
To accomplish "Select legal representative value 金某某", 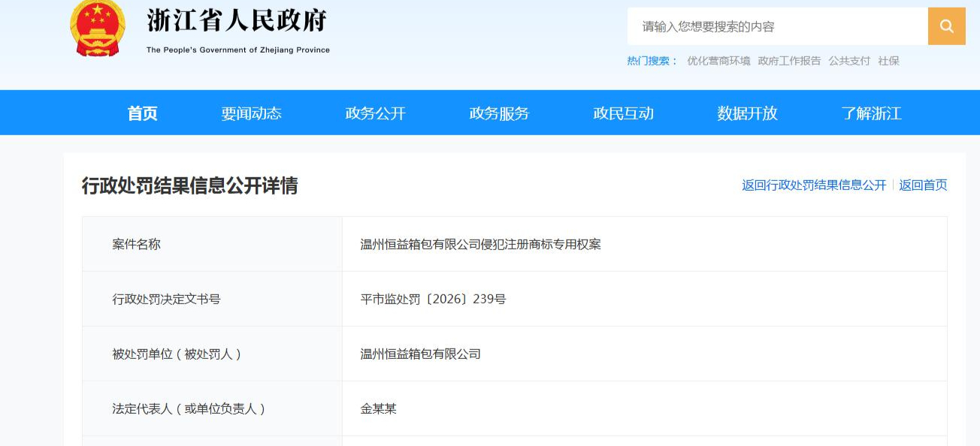I will point(378,408).
